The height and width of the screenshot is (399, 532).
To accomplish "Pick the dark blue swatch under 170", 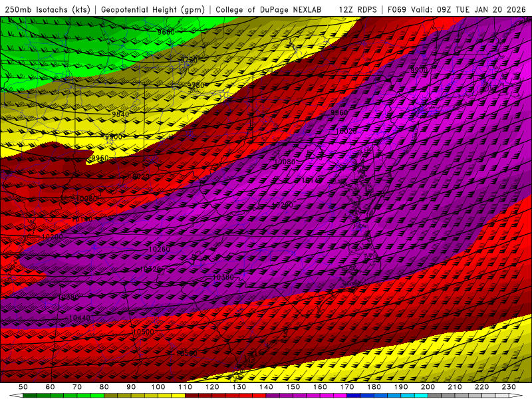I will click(354, 396).
